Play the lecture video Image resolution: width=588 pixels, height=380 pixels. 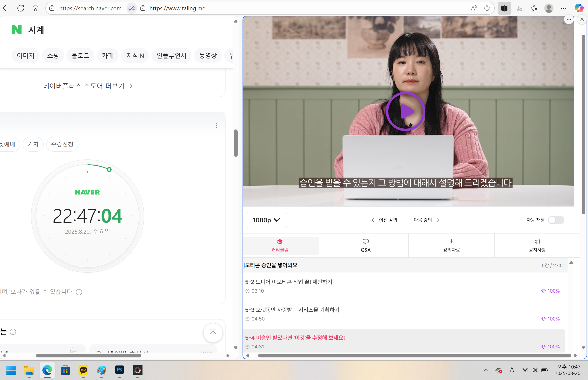(x=405, y=112)
